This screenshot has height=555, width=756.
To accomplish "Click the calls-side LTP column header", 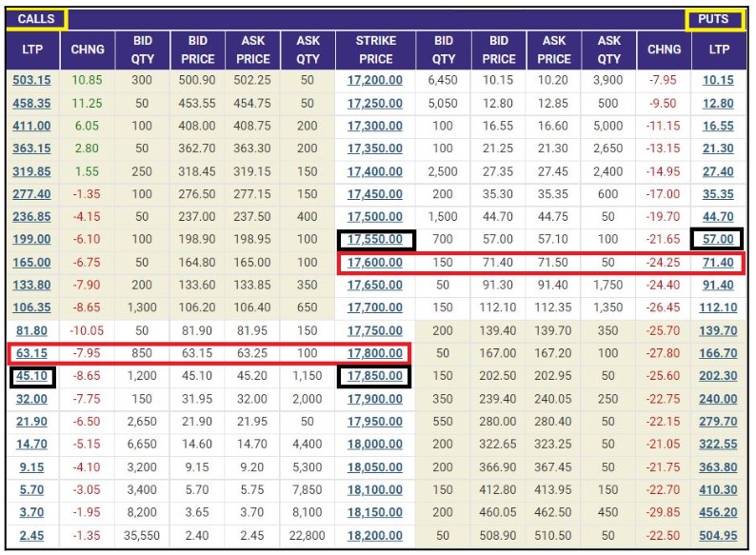I will (32, 50).
